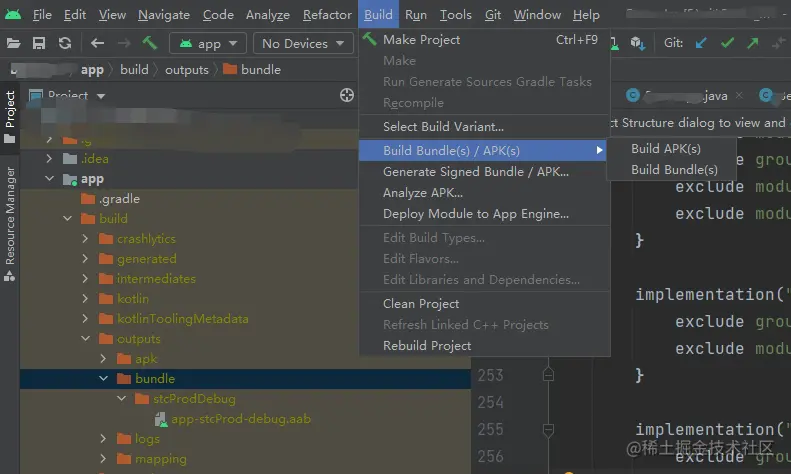This screenshot has width=791, height=474.
Task: Select Build APK(s) from submenu
Action: click(666, 149)
